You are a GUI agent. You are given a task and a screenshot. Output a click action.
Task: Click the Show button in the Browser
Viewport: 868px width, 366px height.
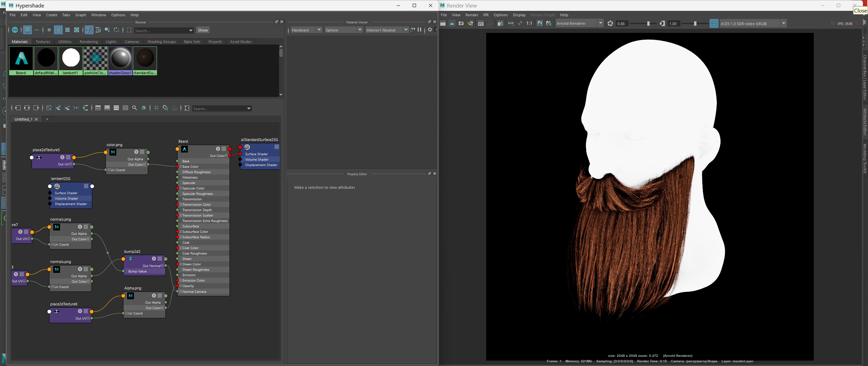point(203,30)
